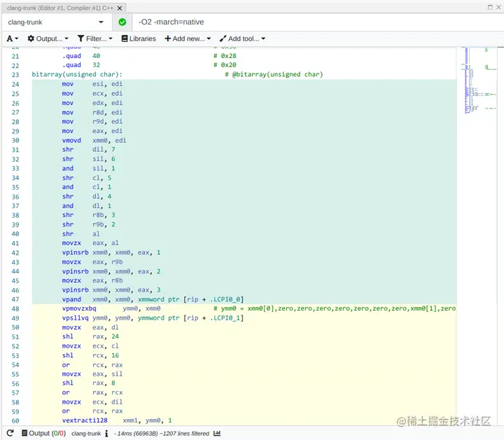Click the vextracti128 instruction on line 60

(x=83, y=420)
